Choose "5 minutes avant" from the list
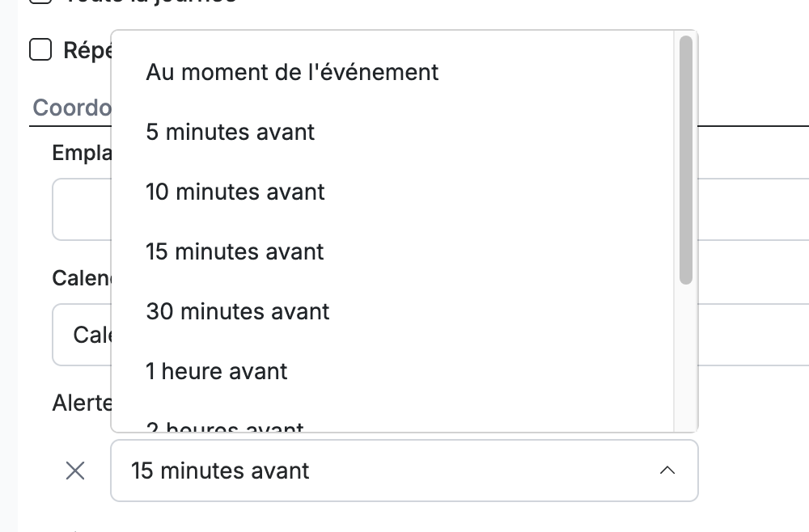 [x=392, y=132]
